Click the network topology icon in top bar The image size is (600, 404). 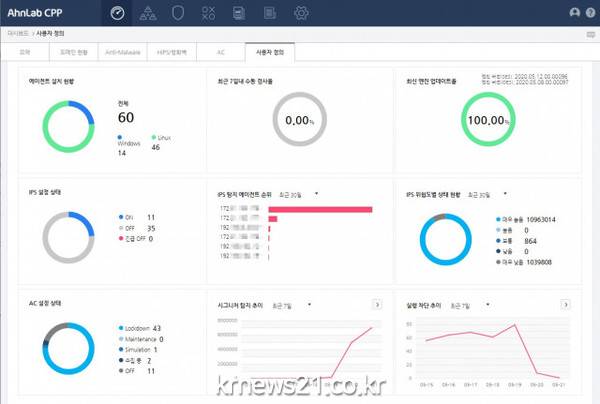(x=147, y=12)
